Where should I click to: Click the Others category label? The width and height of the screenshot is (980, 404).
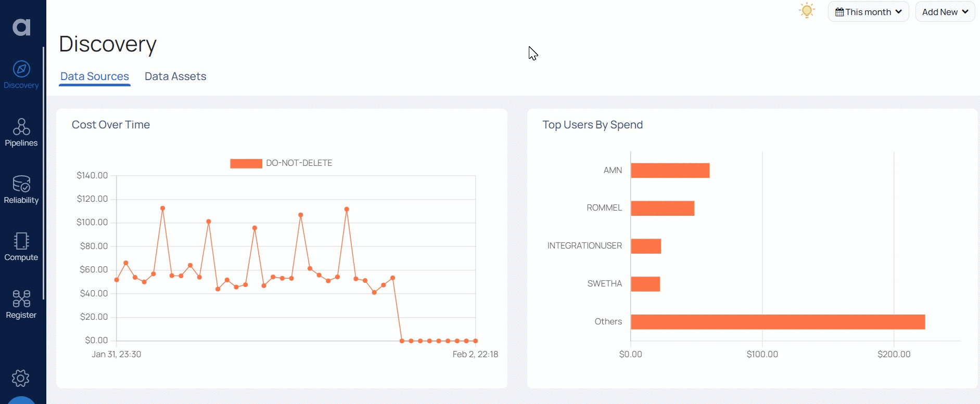608,322
